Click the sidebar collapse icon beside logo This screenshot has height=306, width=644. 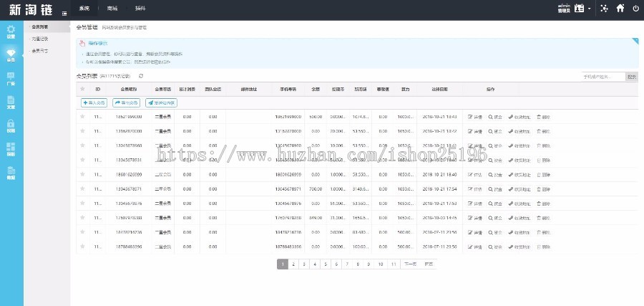point(64,13)
